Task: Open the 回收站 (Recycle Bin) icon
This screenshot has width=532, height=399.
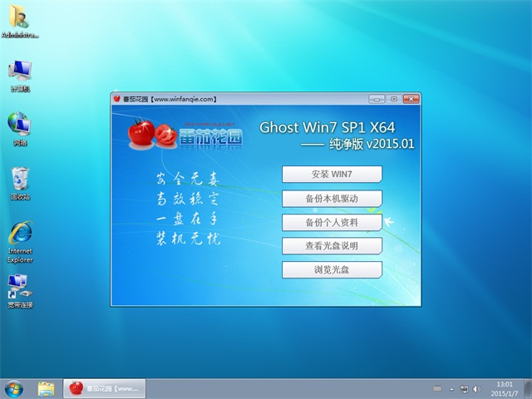Action: click(x=20, y=181)
